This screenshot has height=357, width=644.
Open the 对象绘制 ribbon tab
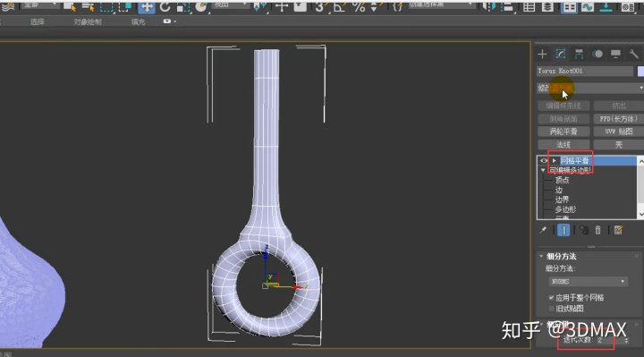(88, 21)
